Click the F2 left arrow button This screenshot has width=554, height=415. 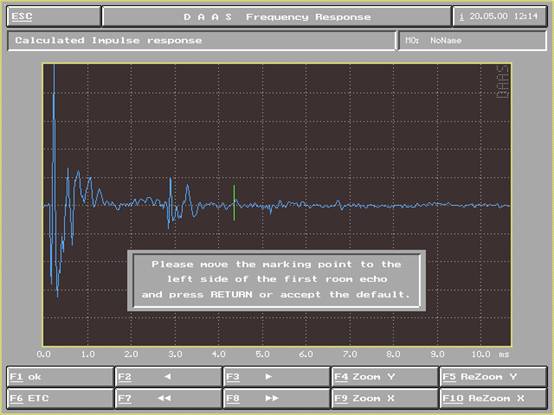[x=168, y=377]
